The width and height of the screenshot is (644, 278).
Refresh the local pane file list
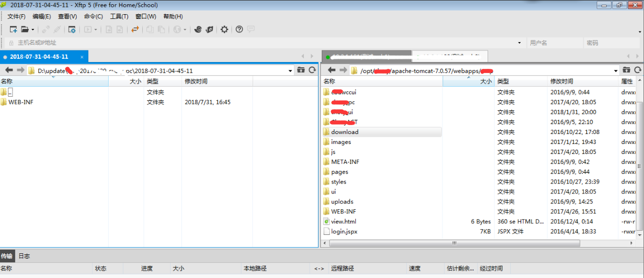[x=312, y=70]
